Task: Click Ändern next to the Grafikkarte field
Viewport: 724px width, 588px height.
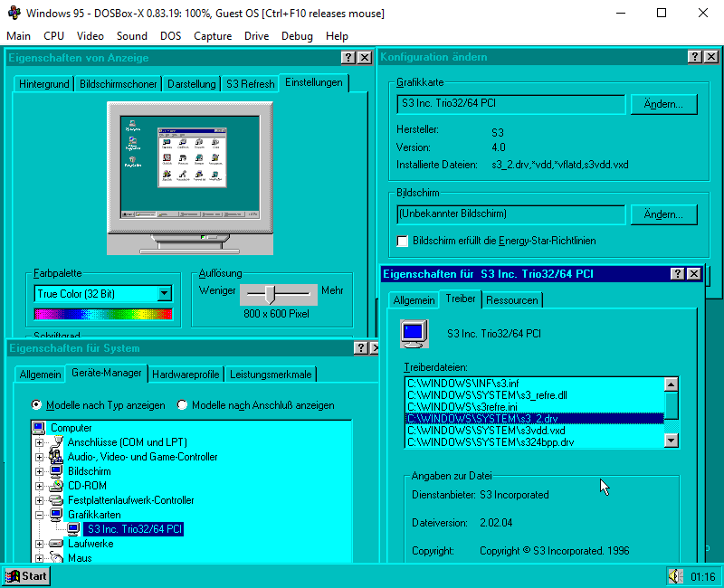Action: [663, 104]
